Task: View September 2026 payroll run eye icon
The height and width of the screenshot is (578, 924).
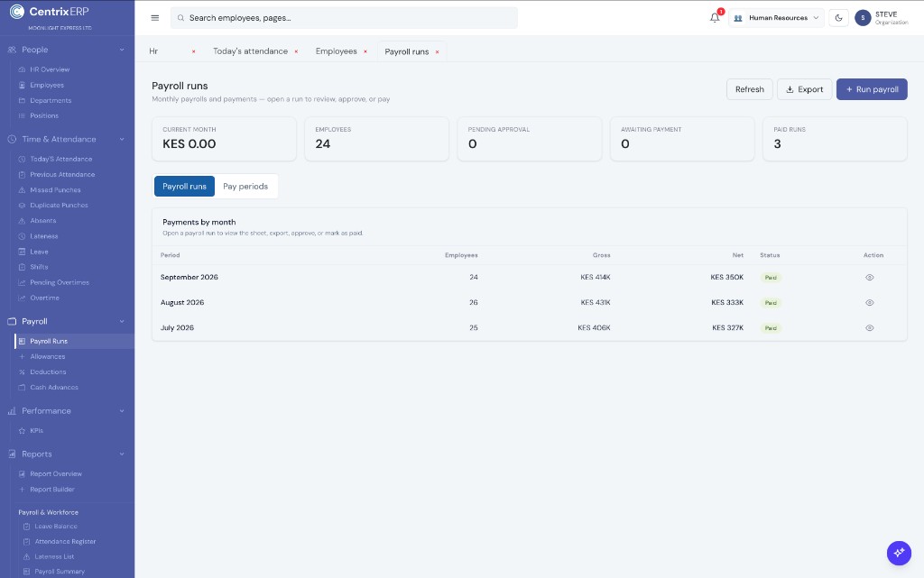Action: [x=869, y=277]
